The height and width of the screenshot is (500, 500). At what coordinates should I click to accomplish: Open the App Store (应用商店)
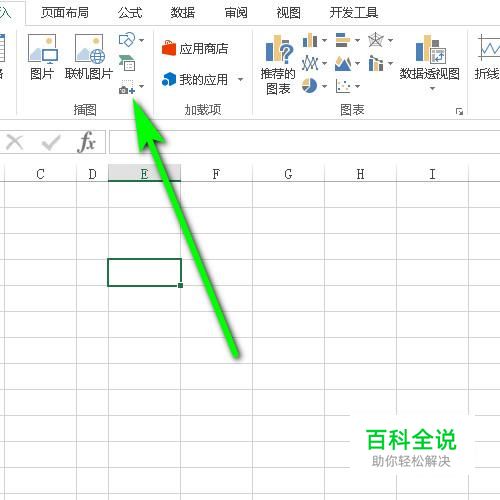195,49
